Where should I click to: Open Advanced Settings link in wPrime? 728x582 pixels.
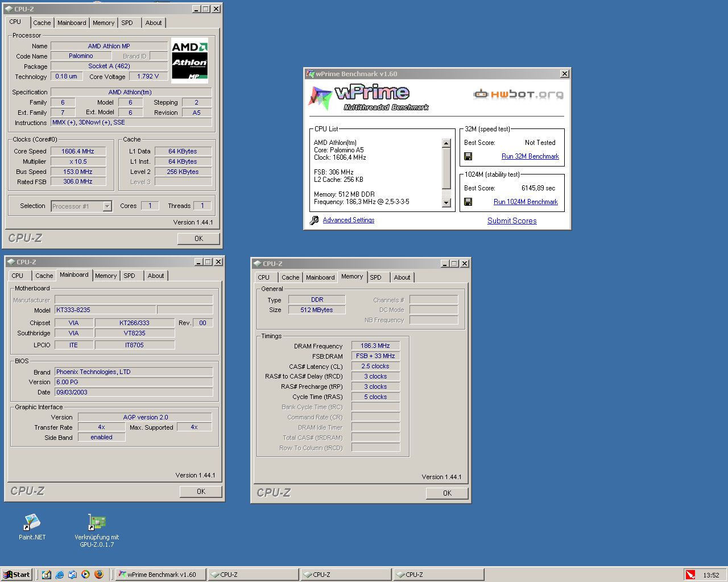(349, 220)
